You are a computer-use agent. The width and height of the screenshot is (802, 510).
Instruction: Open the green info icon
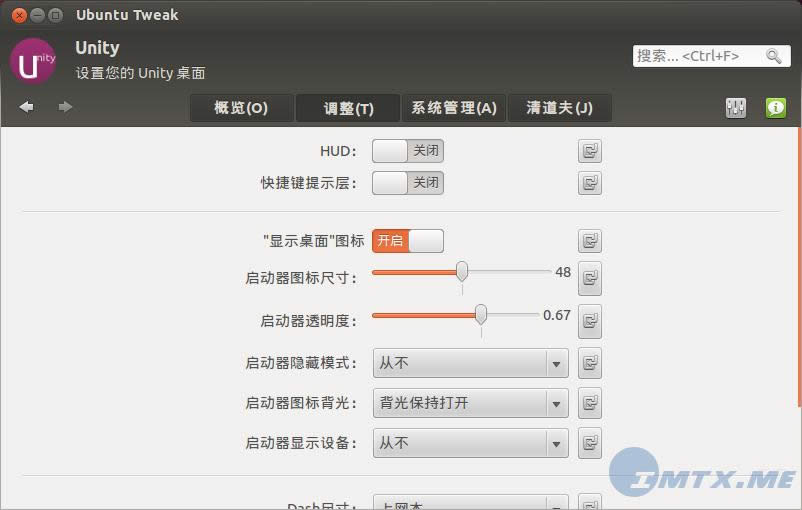point(776,108)
